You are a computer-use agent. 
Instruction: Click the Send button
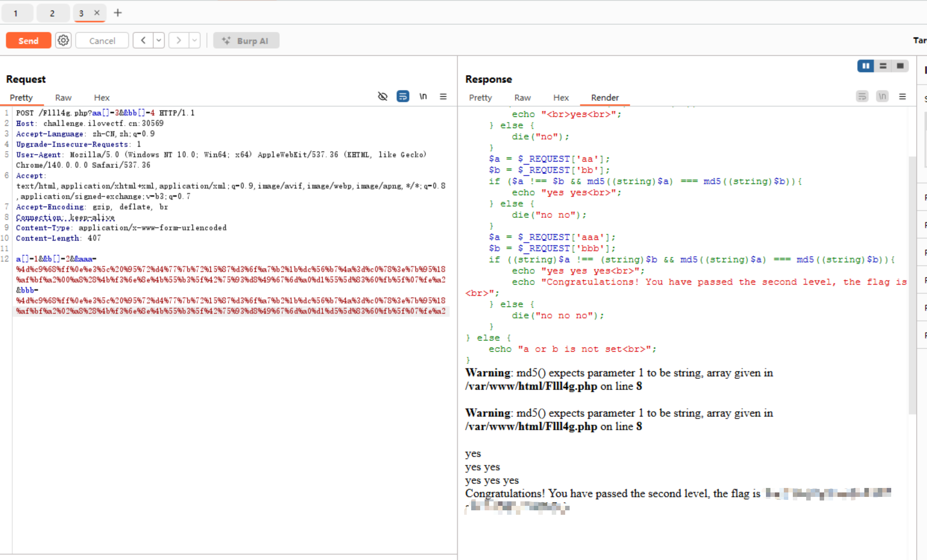coord(28,41)
